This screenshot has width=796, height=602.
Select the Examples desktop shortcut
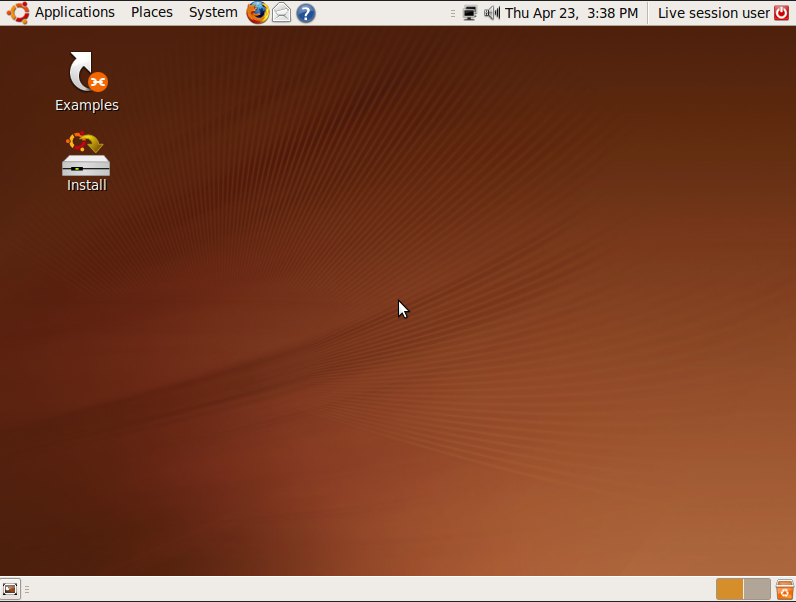point(87,82)
